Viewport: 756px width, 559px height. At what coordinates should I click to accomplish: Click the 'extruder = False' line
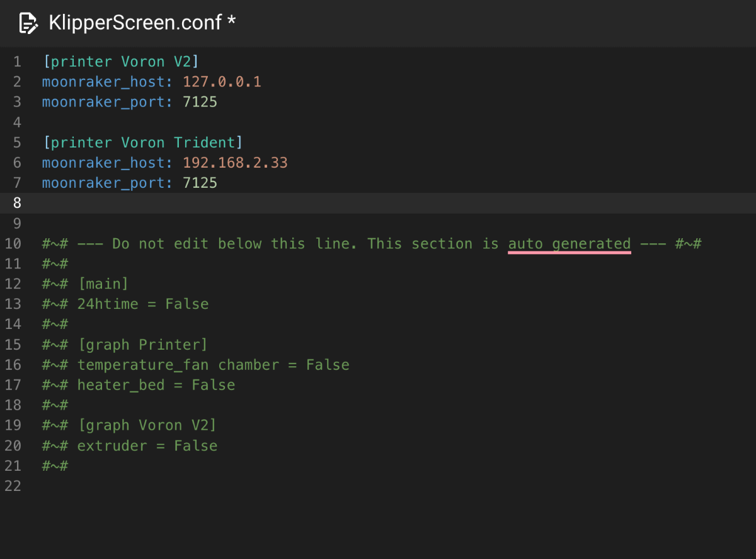point(130,446)
